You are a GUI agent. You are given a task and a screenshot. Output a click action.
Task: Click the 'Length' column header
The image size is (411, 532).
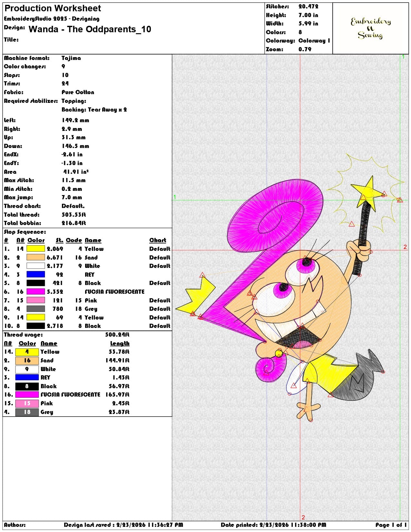click(120, 343)
